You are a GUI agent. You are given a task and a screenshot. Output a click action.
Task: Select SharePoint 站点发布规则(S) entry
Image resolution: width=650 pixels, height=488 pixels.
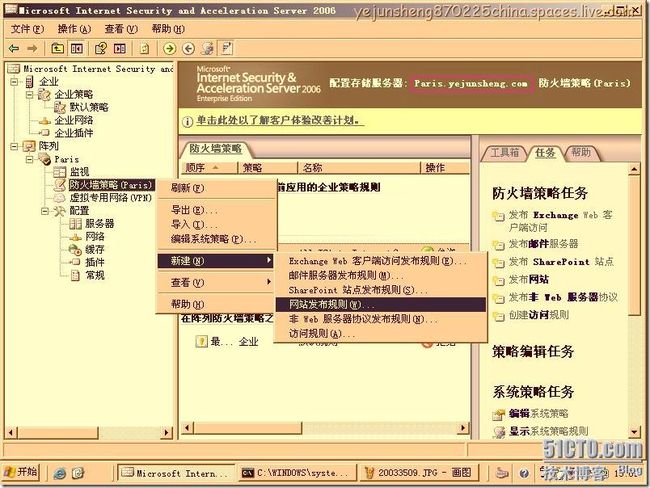tap(381, 290)
